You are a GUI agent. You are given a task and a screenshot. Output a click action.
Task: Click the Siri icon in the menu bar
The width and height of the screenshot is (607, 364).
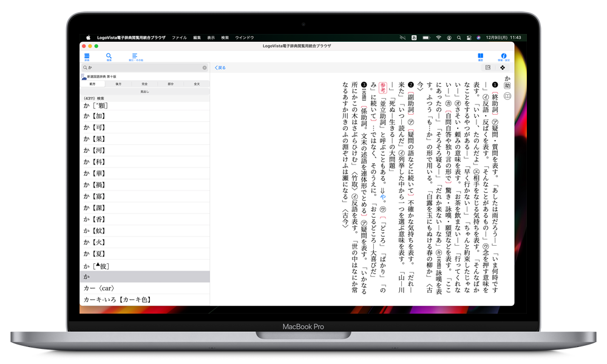(x=478, y=38)
